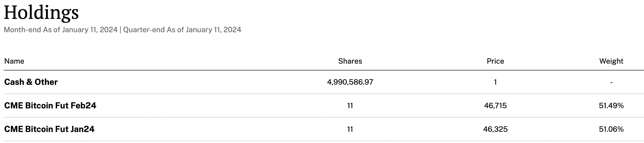Image resolution: width=644 pixels, height=143 pixels.
Task: Click the Month-end As of date text
Action: 61,30
